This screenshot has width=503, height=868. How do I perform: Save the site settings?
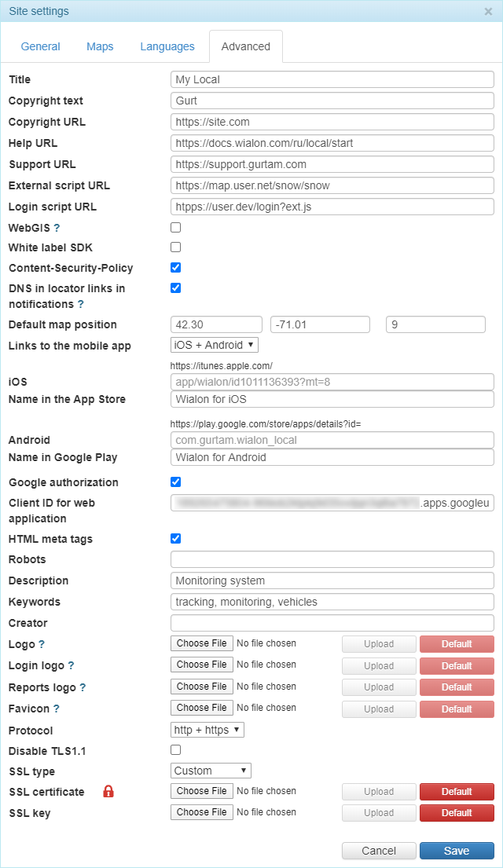pos(457,851)
